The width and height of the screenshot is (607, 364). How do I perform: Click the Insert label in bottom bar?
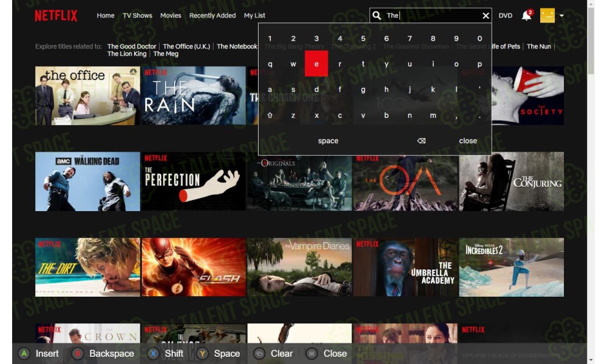coord(47,353)
